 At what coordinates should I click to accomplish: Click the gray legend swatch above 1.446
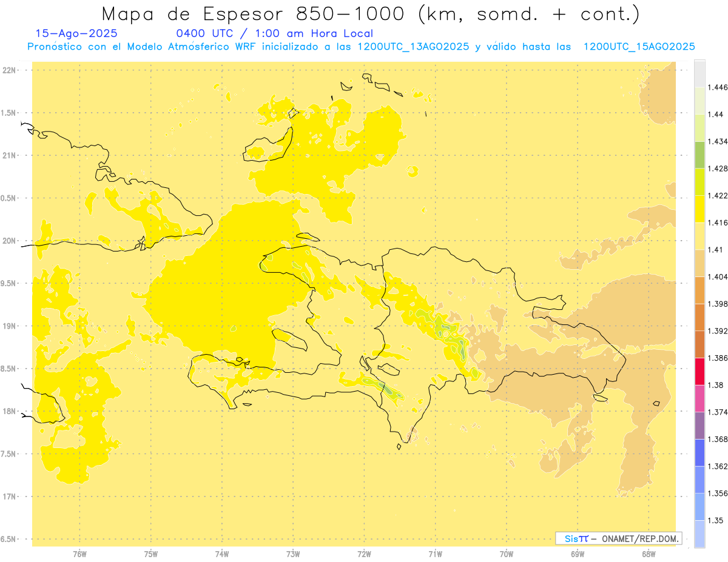coord(699,73)
